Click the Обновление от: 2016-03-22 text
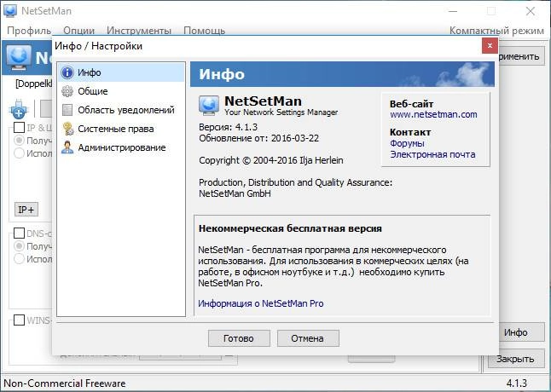 (259, 138)
